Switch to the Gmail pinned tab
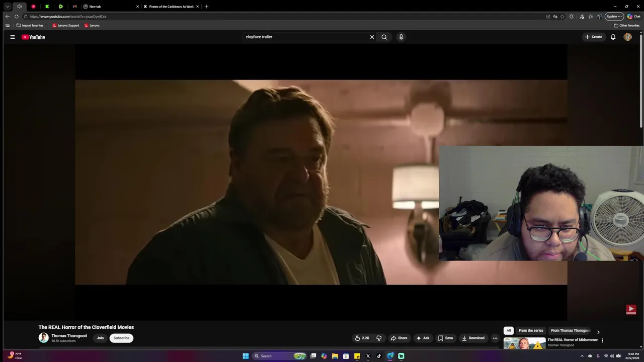Viewport: 644px width, 362px height. pos(74,7)
